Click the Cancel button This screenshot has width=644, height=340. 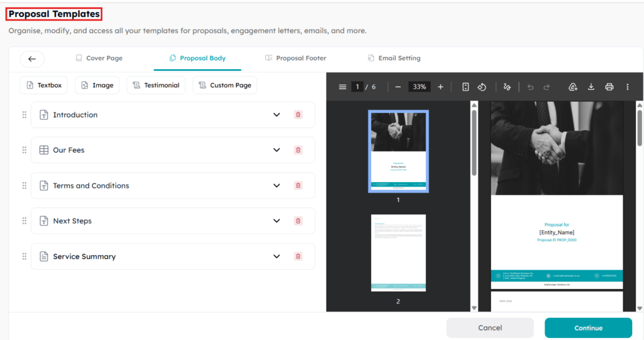click(x=490, y=327)
